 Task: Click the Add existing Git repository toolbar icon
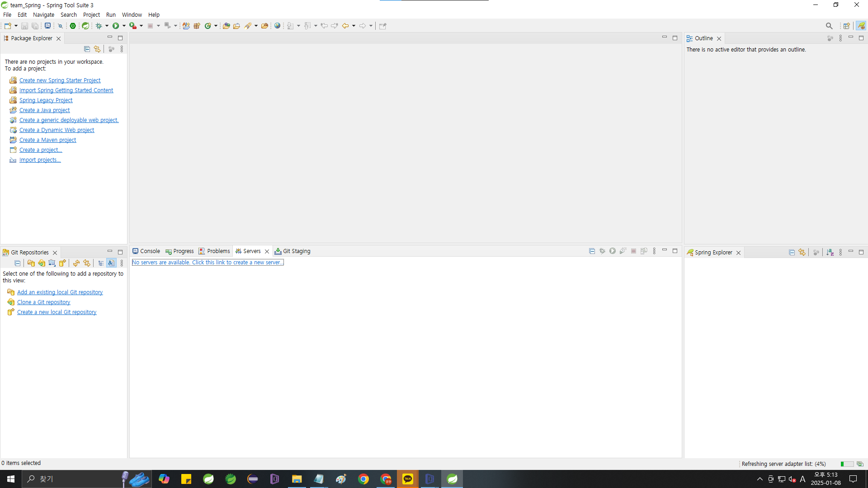coord(31,263)
